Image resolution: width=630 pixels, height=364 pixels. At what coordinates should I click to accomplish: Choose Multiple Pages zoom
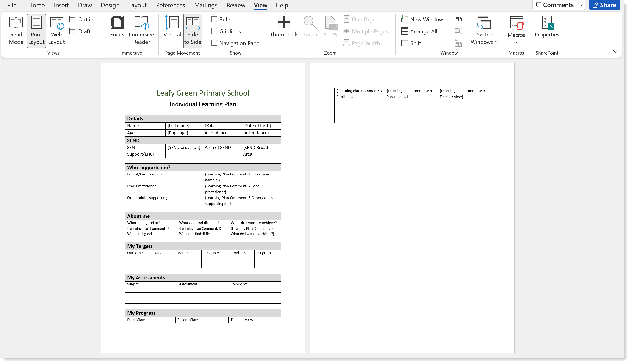[365, 31]
